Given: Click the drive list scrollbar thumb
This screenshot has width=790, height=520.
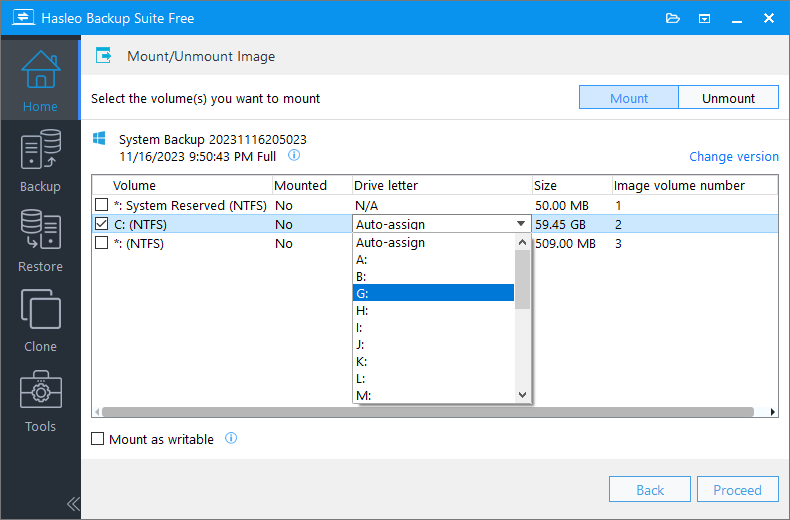Looking at the screenshot, I should pyautogui.click(x=522, y=279).
